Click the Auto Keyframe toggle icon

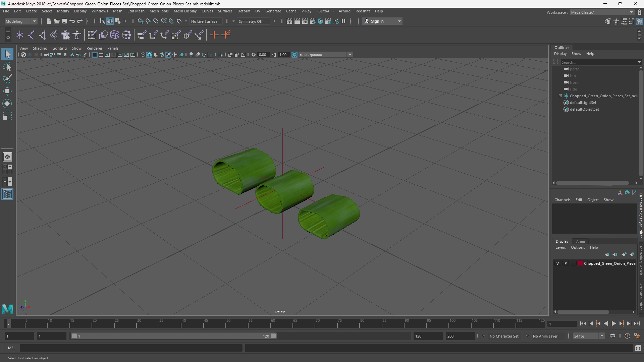(x=627, y=336)
